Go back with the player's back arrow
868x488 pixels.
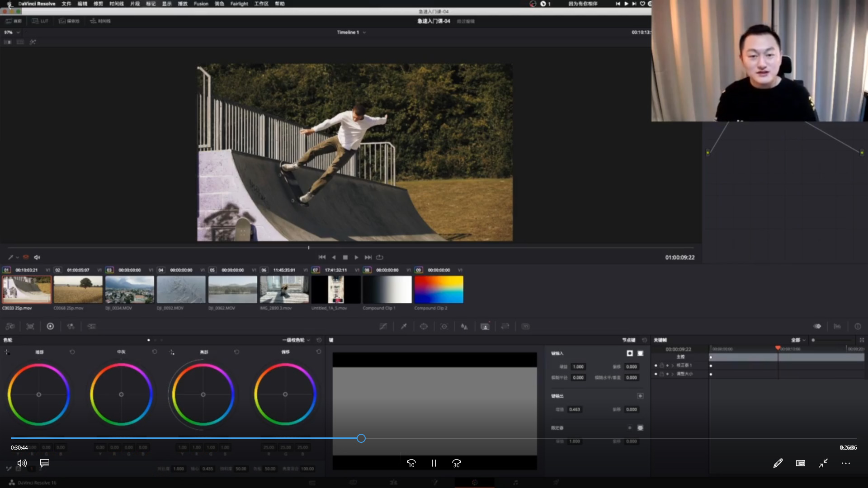[x=10, y=6]
